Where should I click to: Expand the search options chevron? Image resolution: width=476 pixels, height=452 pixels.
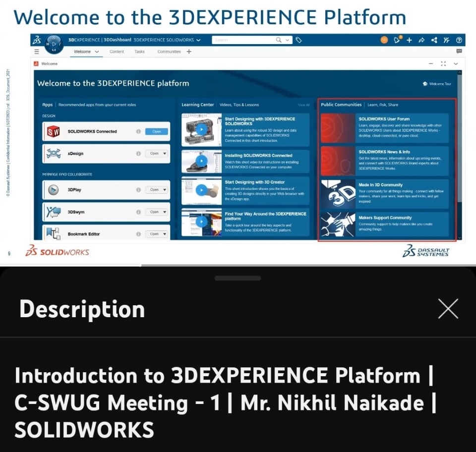287,40
